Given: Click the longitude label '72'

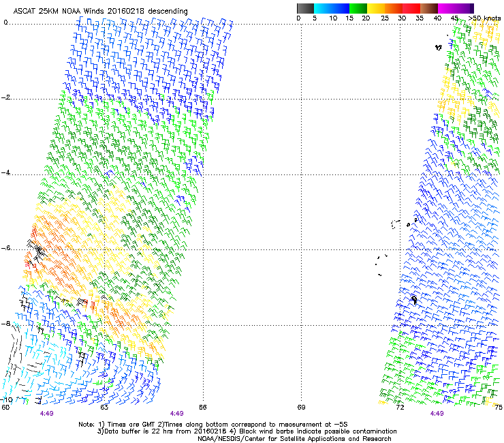Looking at the screenshot, I should pyautogui.click(x=400, y=408).
